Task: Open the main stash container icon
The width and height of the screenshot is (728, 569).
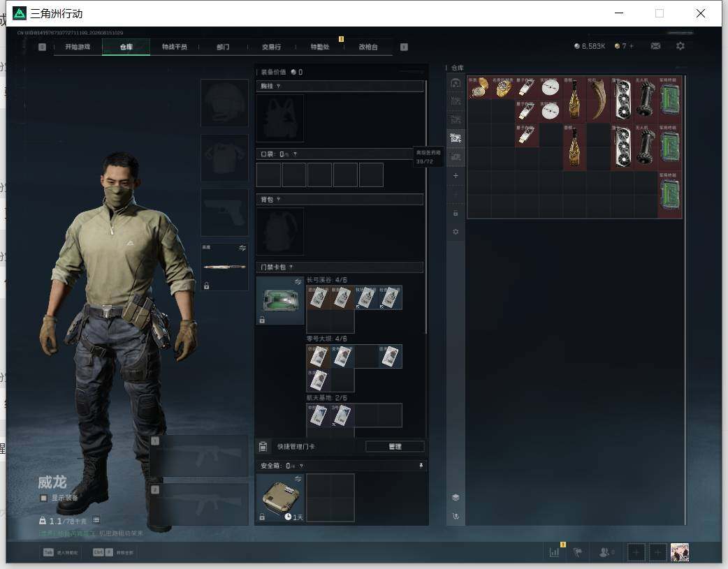Action: 456,84
